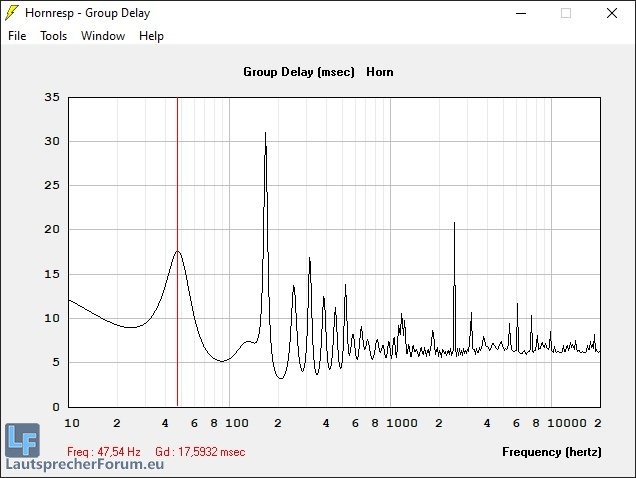Select the Freq 47,54 Hz readout

pos(104,452)
